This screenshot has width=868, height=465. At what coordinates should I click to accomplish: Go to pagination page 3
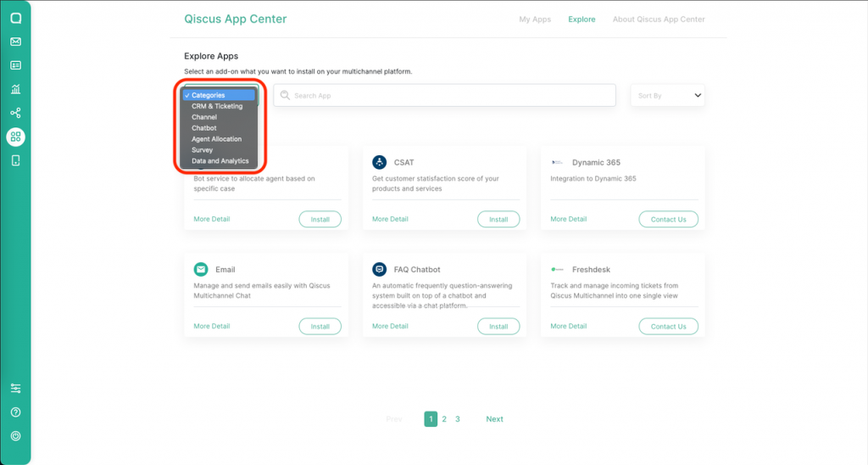click(457, 419)
